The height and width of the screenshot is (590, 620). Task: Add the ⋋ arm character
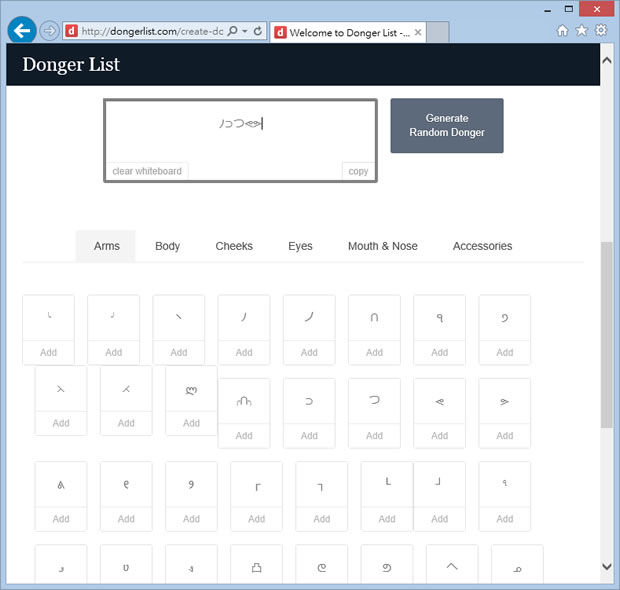click(x=61, y=423)
